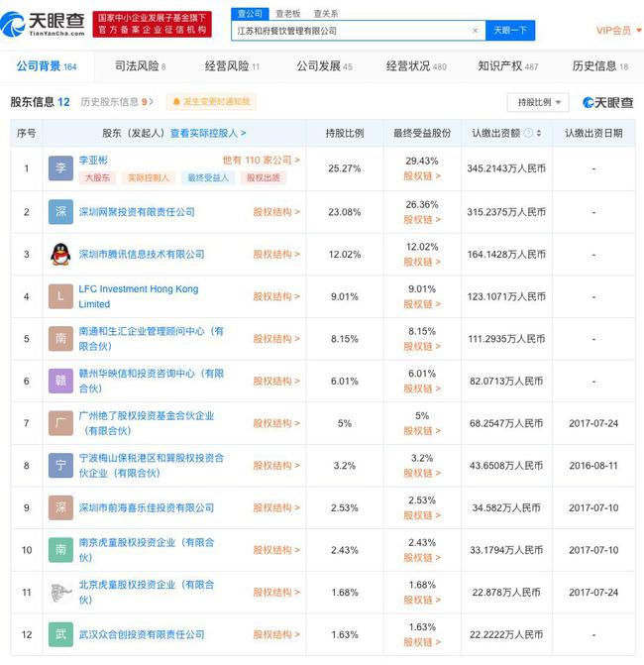Click the 赣 avatar of 赣州华映信和投资咨询中心
The height and width of the screenshot is (665, 644).
[60, 381]
